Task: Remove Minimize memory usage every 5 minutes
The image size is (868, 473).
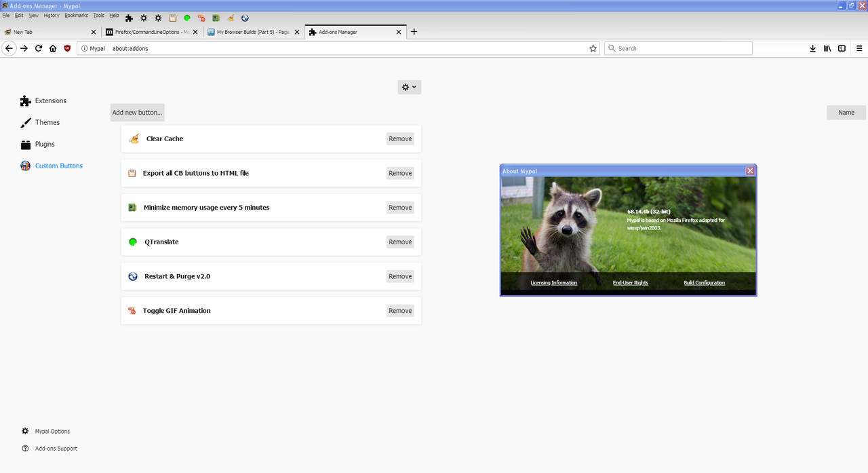Action: point(400,208)
